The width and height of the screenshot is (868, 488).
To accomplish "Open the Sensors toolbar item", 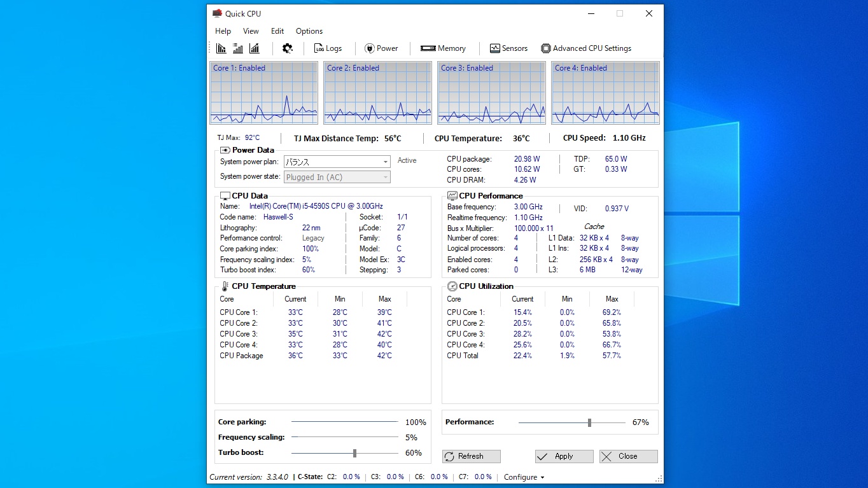I will coord(508,48).
